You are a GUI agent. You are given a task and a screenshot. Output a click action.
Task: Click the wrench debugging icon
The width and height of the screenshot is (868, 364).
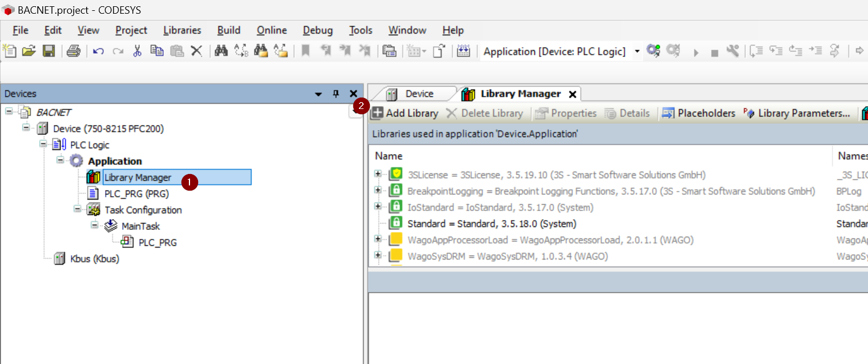[733, 51]
